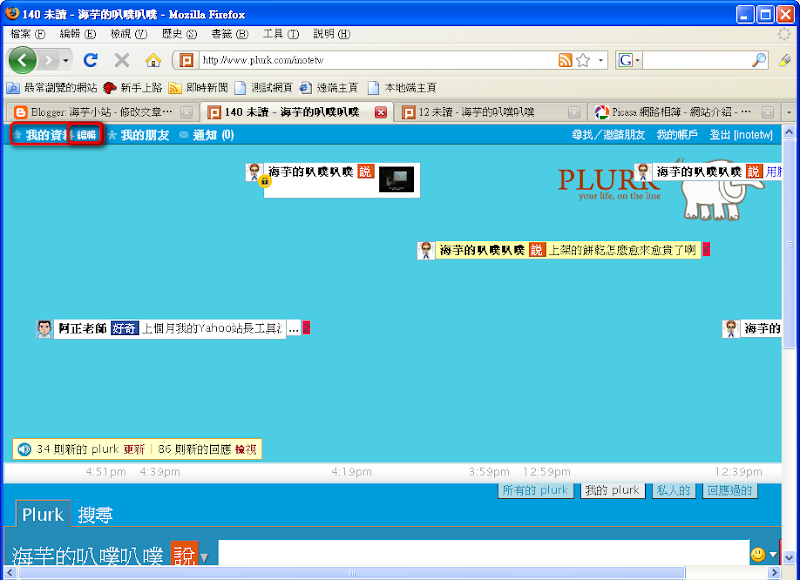Image resolution: width=800 pixels, height=580 pixels.
Task: Open the list-all-tabs dropdown arrow
Action: click(x=789, y=112)
